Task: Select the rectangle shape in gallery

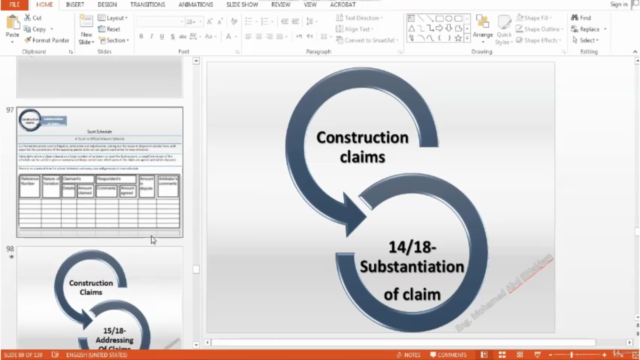Action: coord(439,18)
